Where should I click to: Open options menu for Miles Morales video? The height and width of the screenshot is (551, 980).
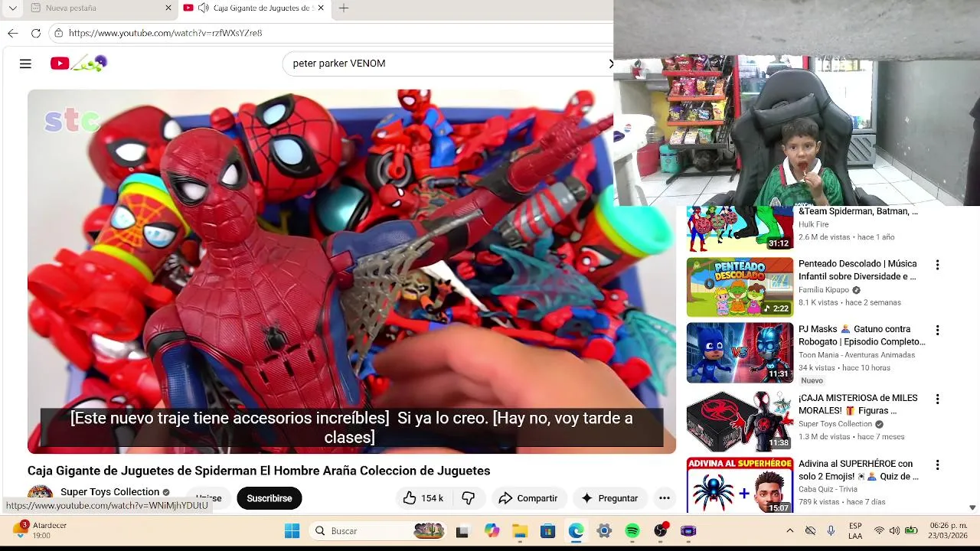point(937,399)
